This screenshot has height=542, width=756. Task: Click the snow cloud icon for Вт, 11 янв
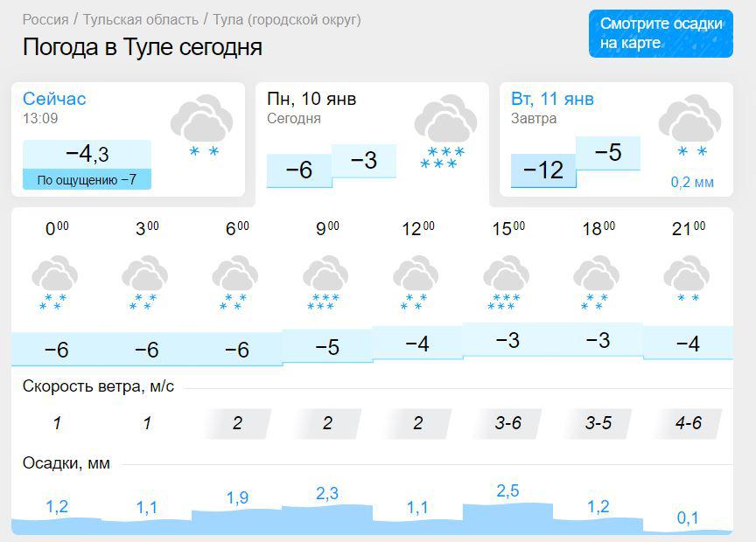(689, 126)
